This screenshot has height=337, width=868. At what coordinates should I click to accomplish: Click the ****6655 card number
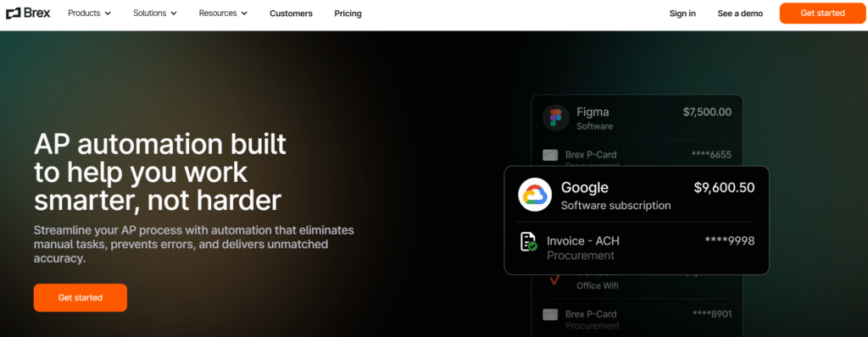[711, 154]
